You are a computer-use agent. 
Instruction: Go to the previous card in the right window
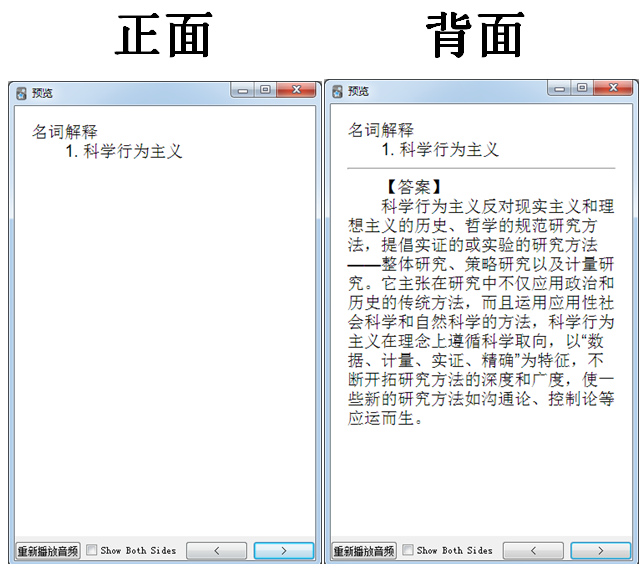(533, 551)
